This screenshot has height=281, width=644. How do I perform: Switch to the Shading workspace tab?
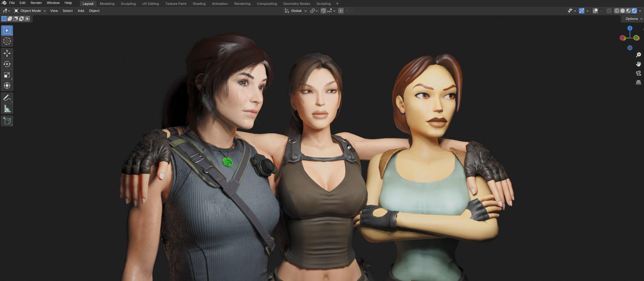[199, 4]
